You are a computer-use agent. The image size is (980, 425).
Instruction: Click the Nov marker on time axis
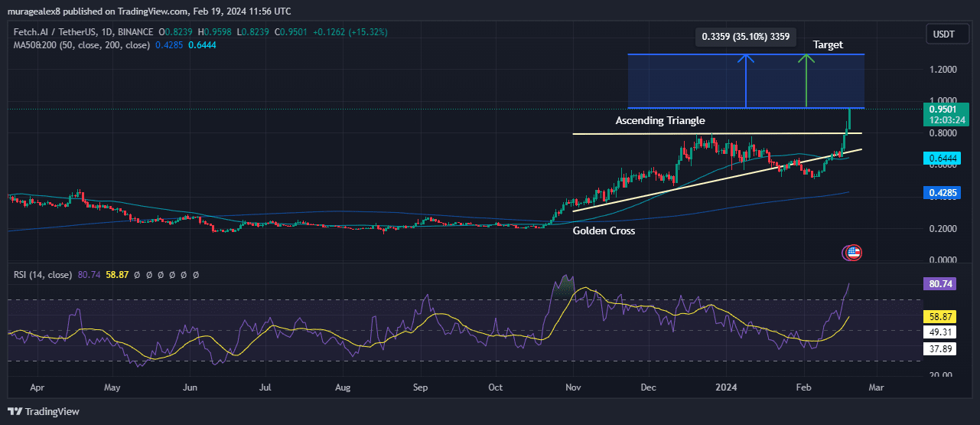(572, 387)
